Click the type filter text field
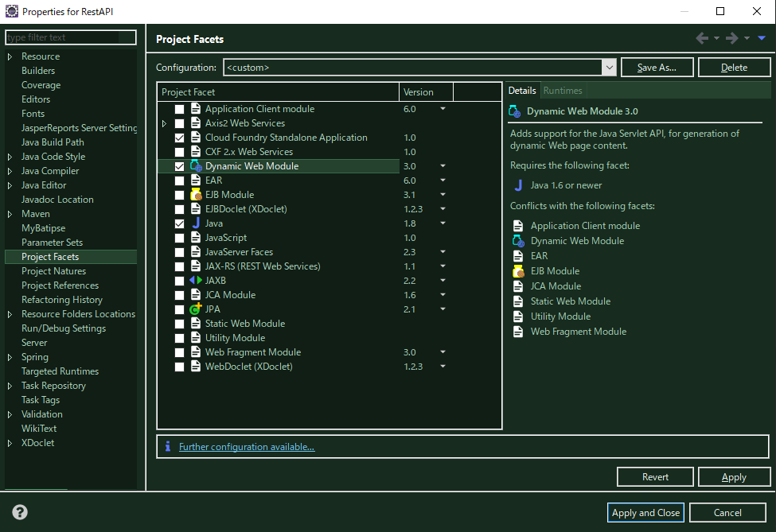This screenshot has height=532, width=776. point(70,37)
